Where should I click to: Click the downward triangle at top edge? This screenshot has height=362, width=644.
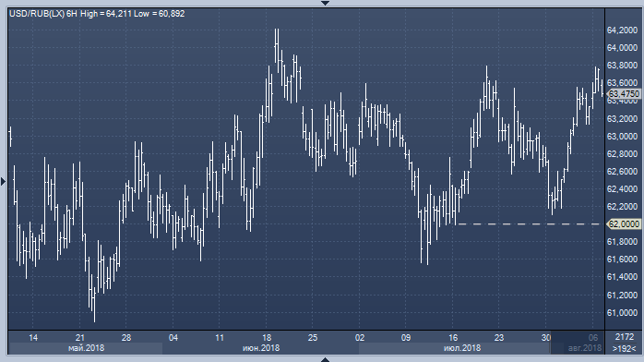tap(325, 3)
